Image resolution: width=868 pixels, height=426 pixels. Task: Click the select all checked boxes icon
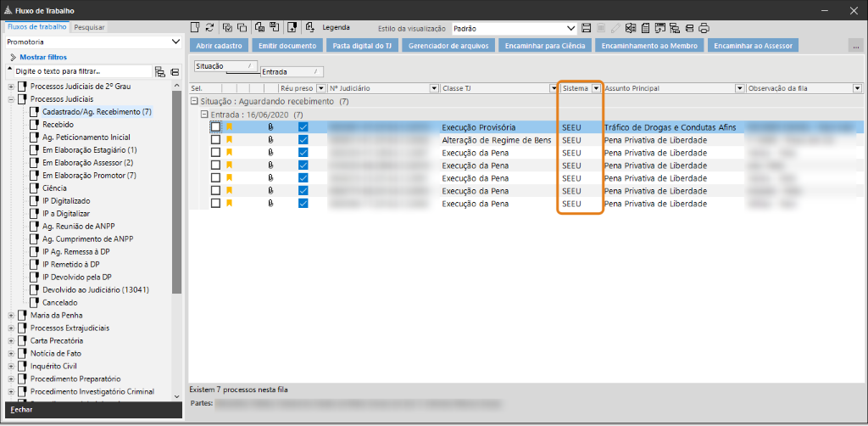click(x=228, y=28)
